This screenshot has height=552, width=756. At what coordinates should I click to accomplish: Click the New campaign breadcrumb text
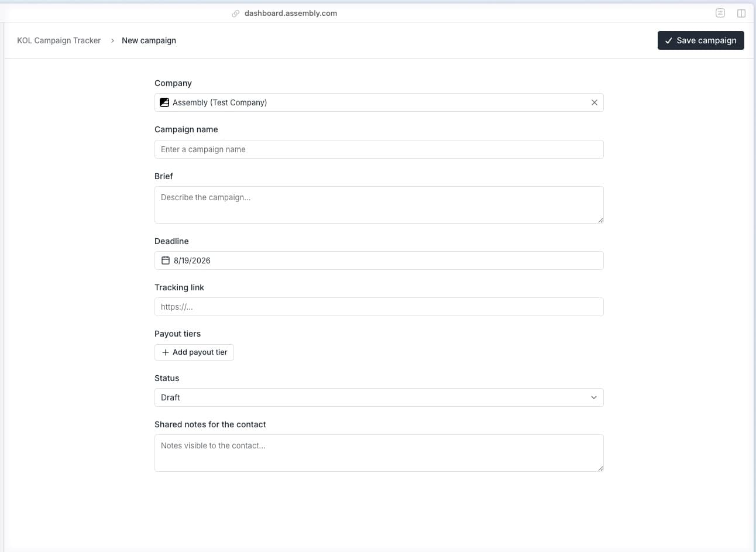[149, 40]
